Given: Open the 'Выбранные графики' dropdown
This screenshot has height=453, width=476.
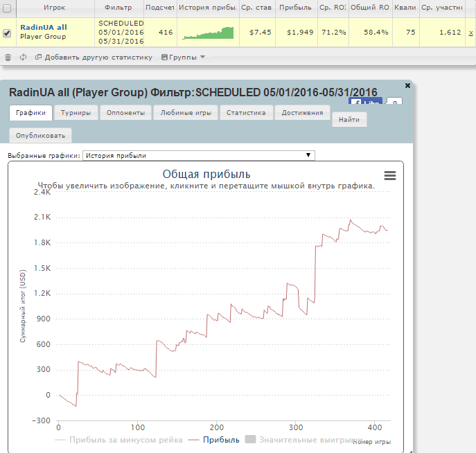Looking at the screenshot, I should (198, 156).
